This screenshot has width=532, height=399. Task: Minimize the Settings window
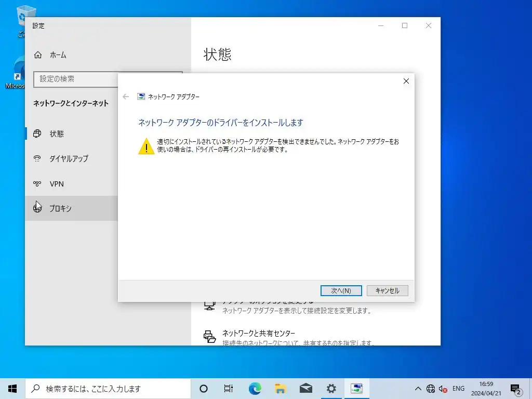tap(381, 25)
